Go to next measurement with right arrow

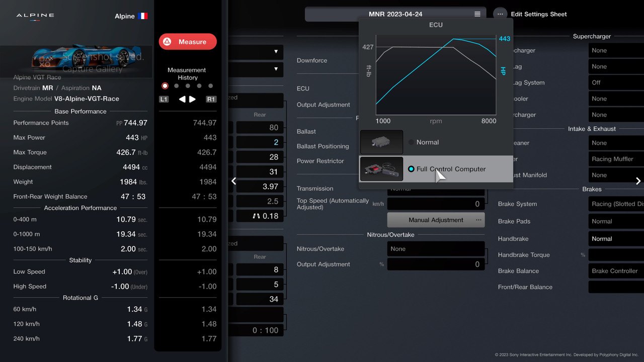192,99
